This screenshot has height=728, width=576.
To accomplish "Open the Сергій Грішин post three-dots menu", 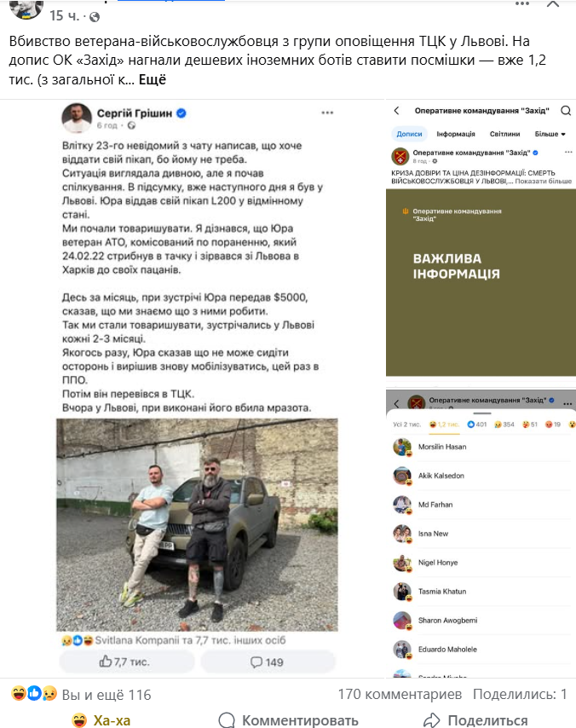I will pos(327,113).
